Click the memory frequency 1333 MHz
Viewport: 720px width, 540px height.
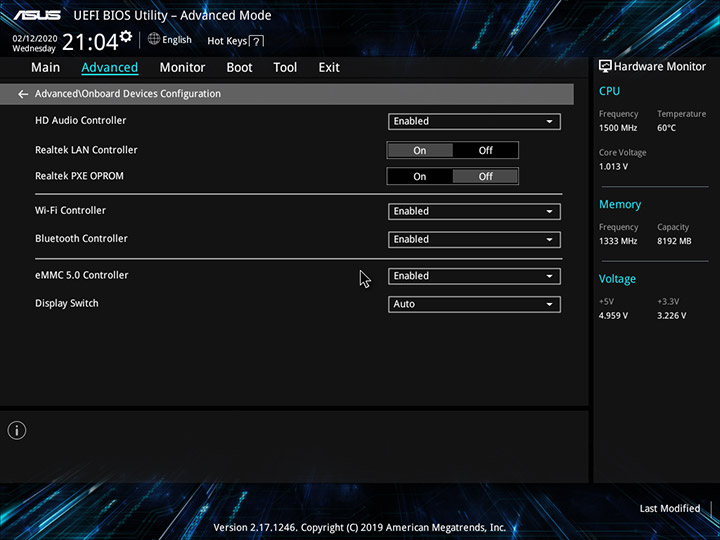tap(618, 241)
